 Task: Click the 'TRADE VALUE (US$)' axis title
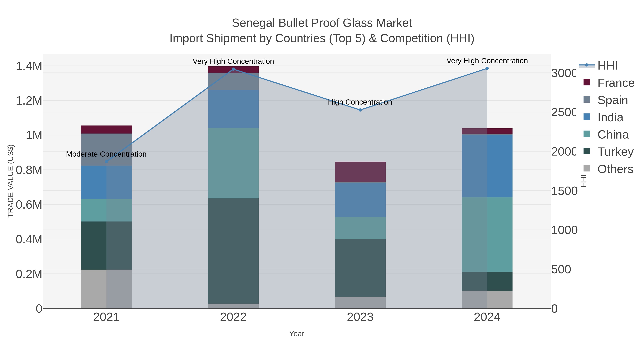pyautogui.click(x=11, y=181)
